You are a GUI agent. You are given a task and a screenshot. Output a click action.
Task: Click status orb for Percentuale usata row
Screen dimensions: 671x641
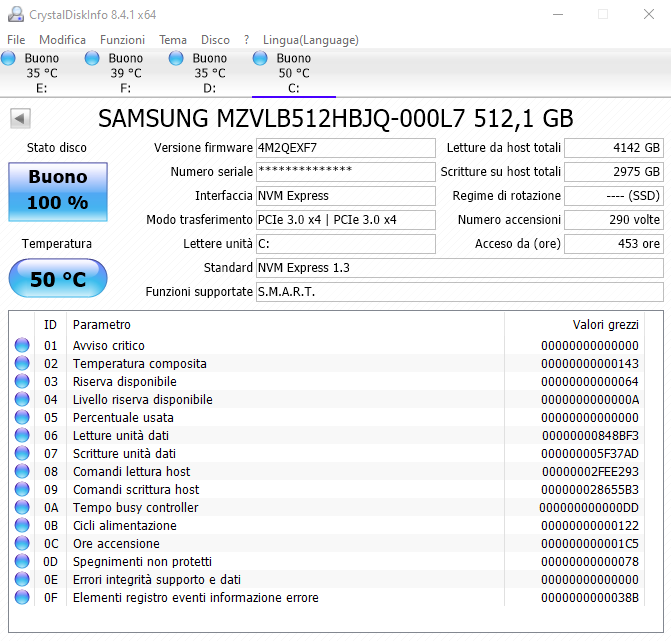pos(22,417)
